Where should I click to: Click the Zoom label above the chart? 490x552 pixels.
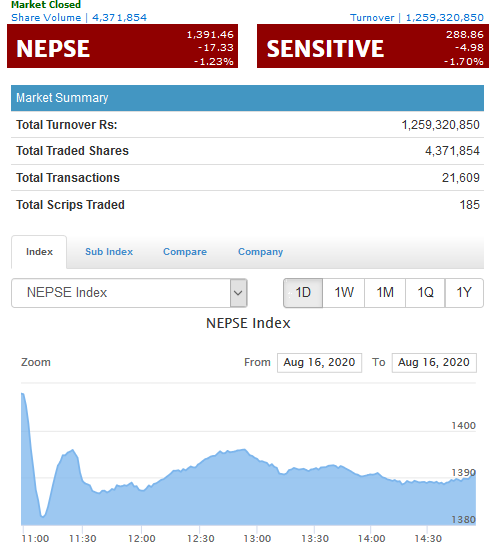click(x=36, y=363)
